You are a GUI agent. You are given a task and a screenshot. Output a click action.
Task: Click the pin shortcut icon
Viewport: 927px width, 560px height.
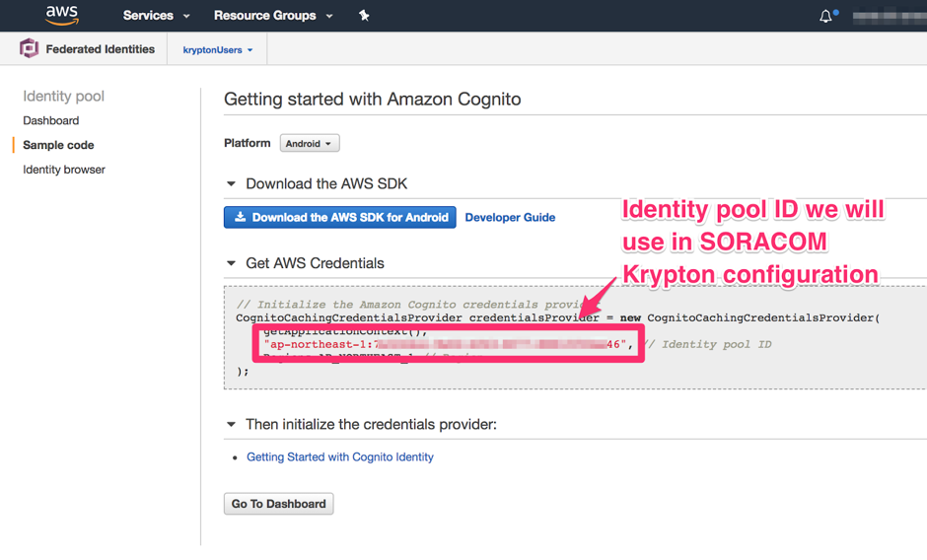coord(364,16)
